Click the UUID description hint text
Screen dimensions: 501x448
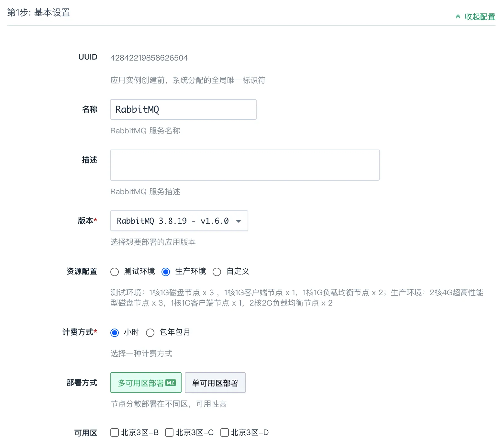(188, 80)
